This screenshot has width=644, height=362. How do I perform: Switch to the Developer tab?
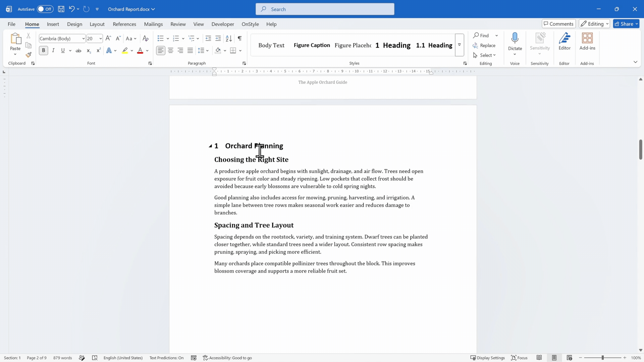click(223, 24)
